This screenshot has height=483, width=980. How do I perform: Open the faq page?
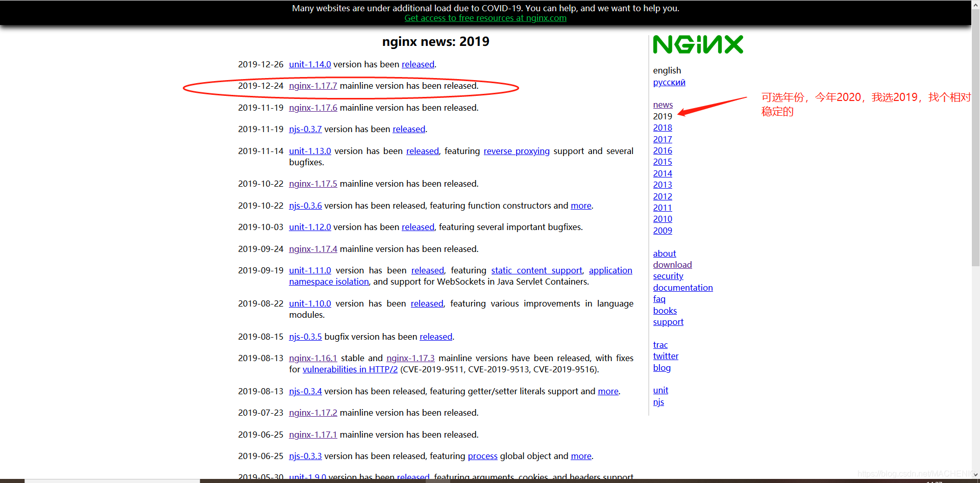659,299
